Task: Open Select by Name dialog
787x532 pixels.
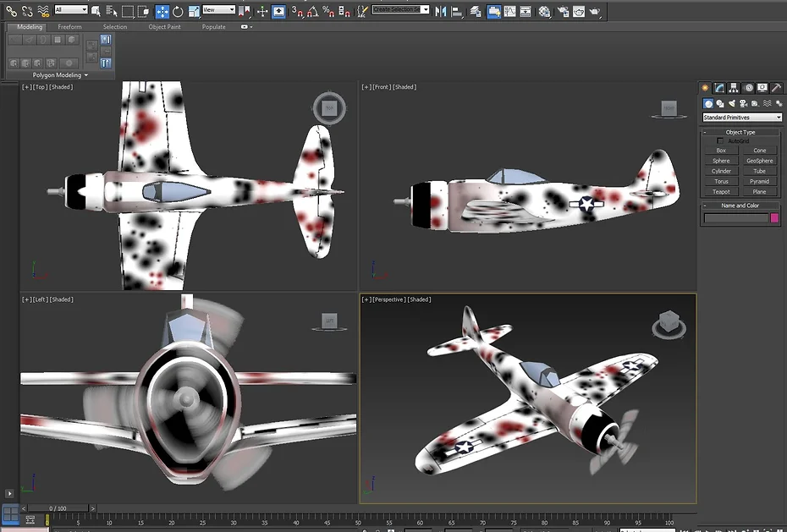Action: pos(110,11)
